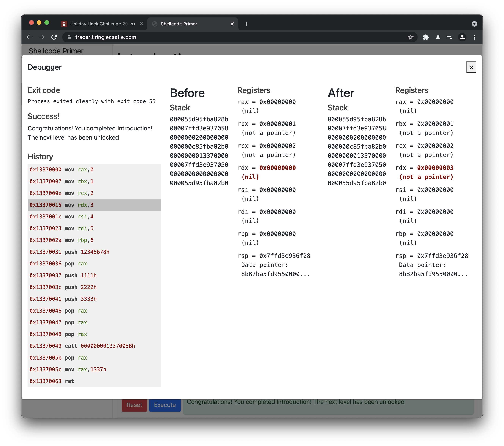Select pop rax at 0x1337005b
Viewport: 504px width, 446px height.
(x=94, y=358)
